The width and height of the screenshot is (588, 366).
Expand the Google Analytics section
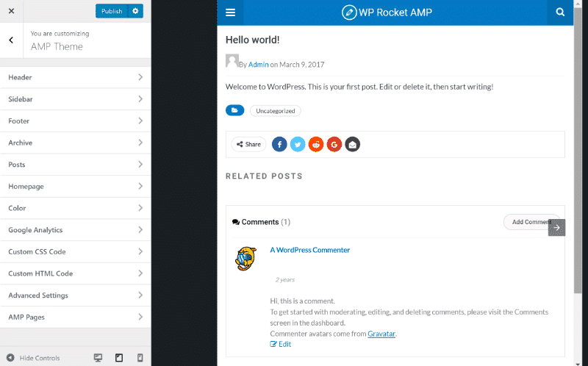[x=75, y=230]
